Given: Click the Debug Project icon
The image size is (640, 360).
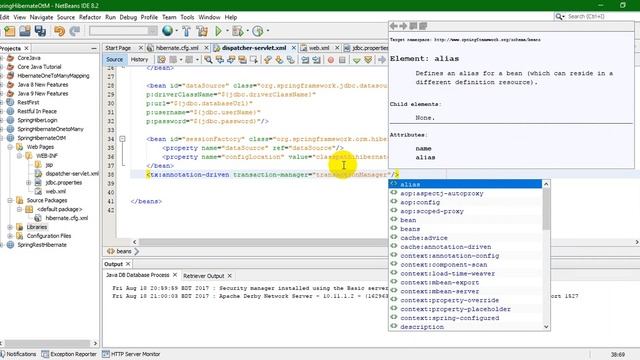Looking at the screenshot, I should tap(237, 31).
